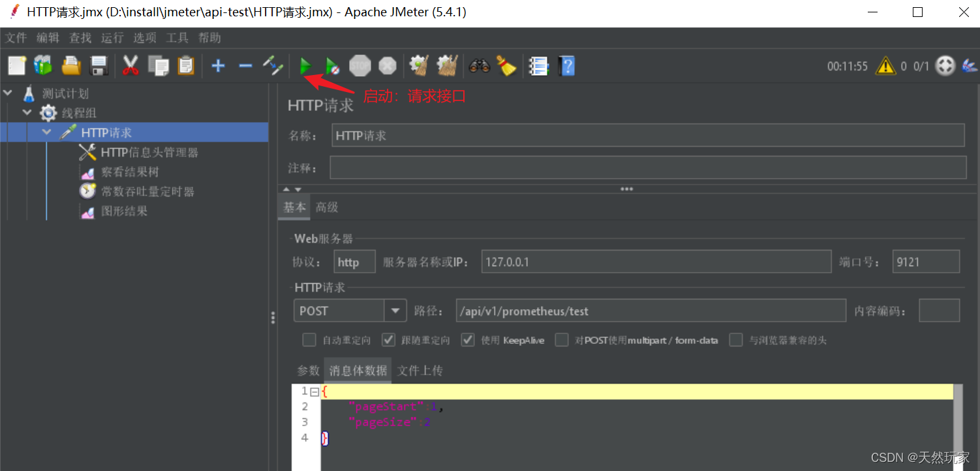This screenshot has height=471, width=980.
Task: Toggle 跟随重定向 checkbox
Action: click(388, 340)
